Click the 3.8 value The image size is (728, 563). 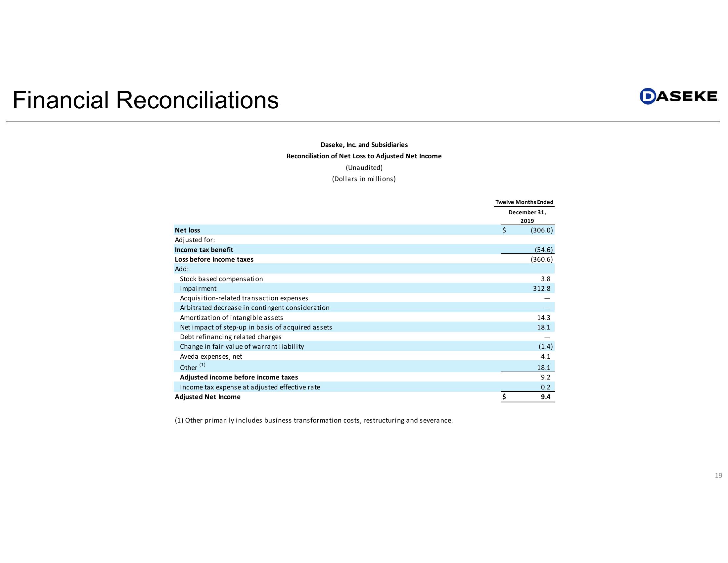click(x=546, y=279)
